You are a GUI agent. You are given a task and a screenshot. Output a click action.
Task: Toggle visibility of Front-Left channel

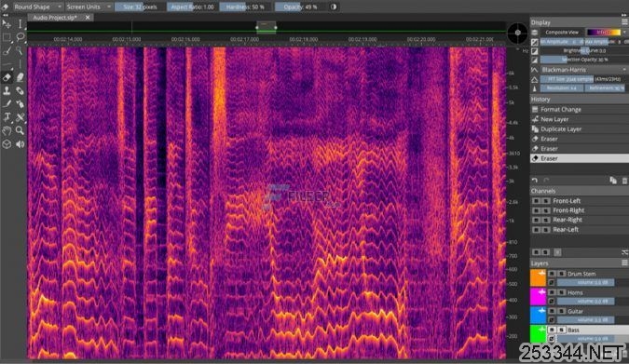point(536,200)
